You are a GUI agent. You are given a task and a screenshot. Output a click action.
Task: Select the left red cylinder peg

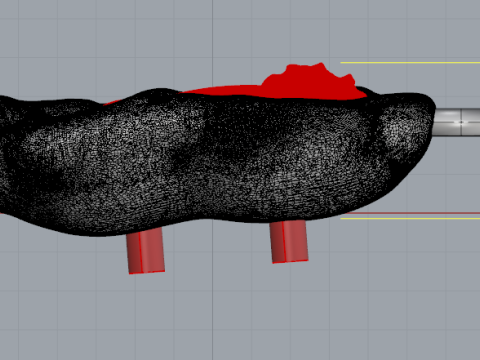(x=146, y=251)
